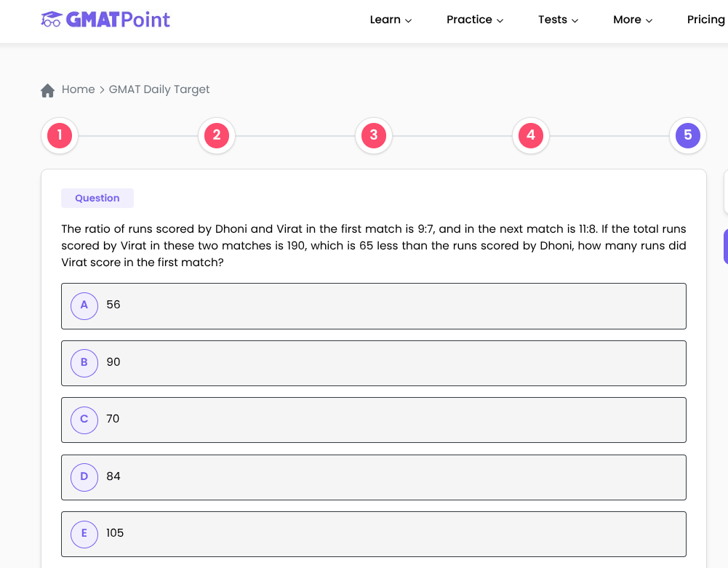Open the Practice dropdown menu
Image resolution: width=728 pixels, height=568 pixels.
(474, 20)
